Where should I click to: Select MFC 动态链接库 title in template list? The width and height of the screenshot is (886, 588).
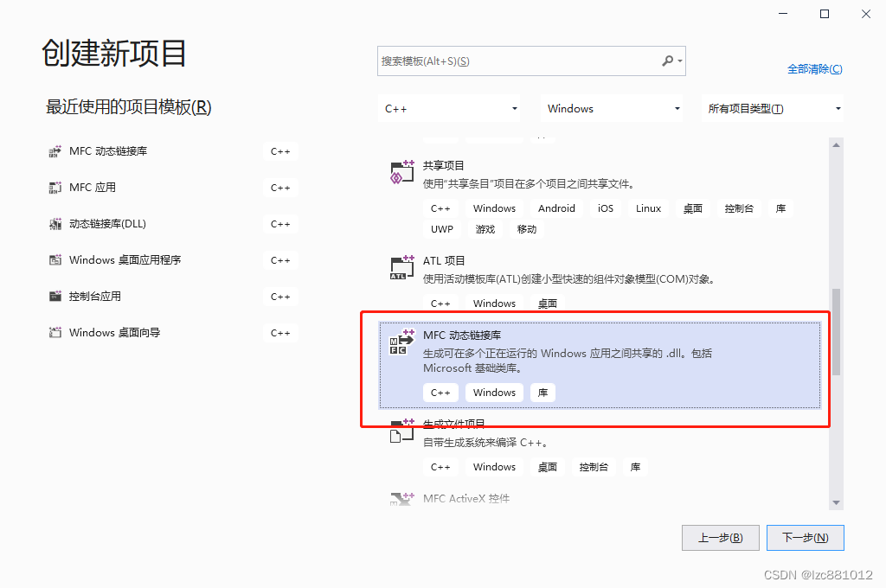tap(462, 335)
